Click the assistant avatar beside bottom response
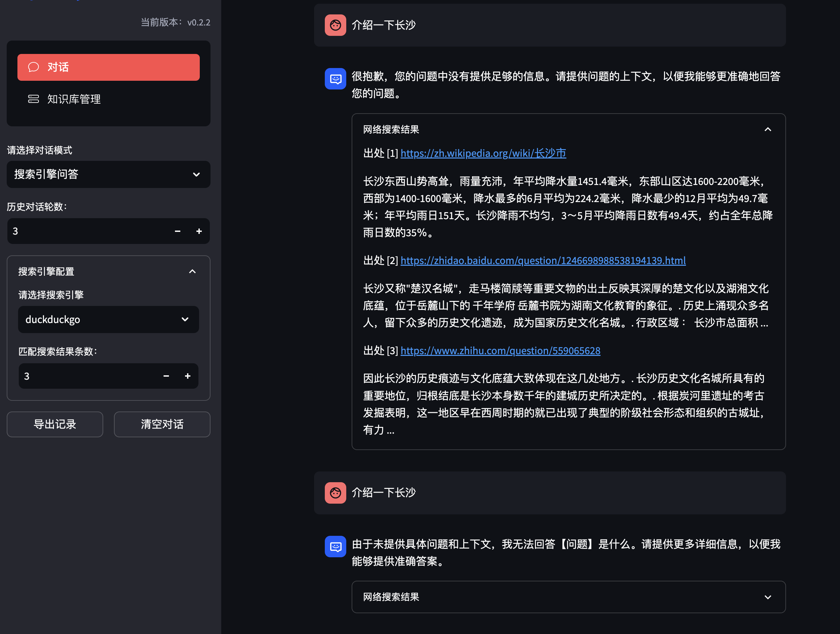Screen dimensions: 840x634 coord(335,546)
